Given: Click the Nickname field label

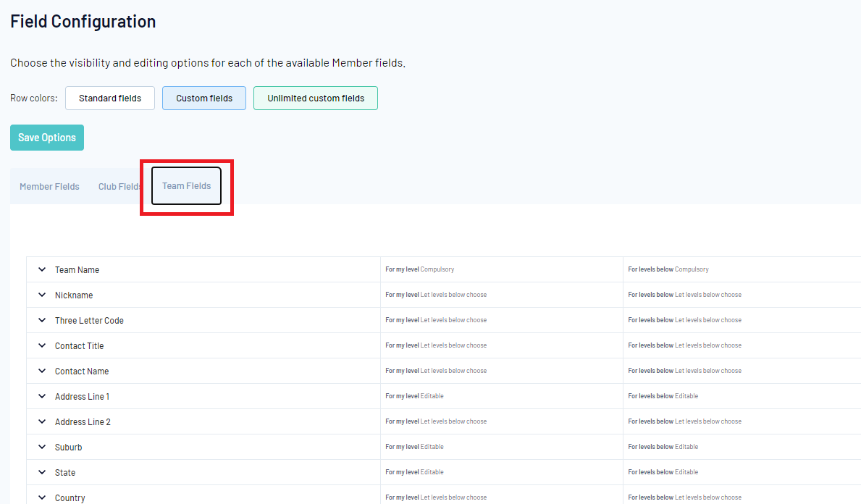Looking at the screenshot, I should pyautogui.click(x=74, y=295).
